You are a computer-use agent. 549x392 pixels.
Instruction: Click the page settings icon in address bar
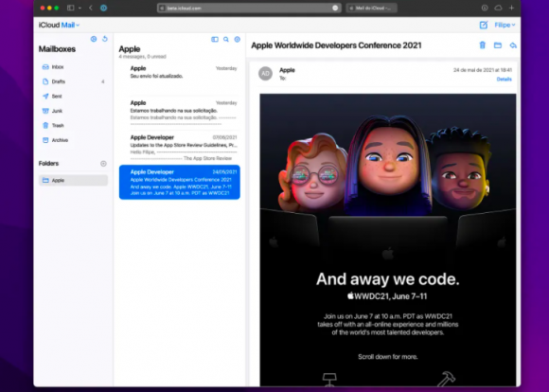(335, 8)
